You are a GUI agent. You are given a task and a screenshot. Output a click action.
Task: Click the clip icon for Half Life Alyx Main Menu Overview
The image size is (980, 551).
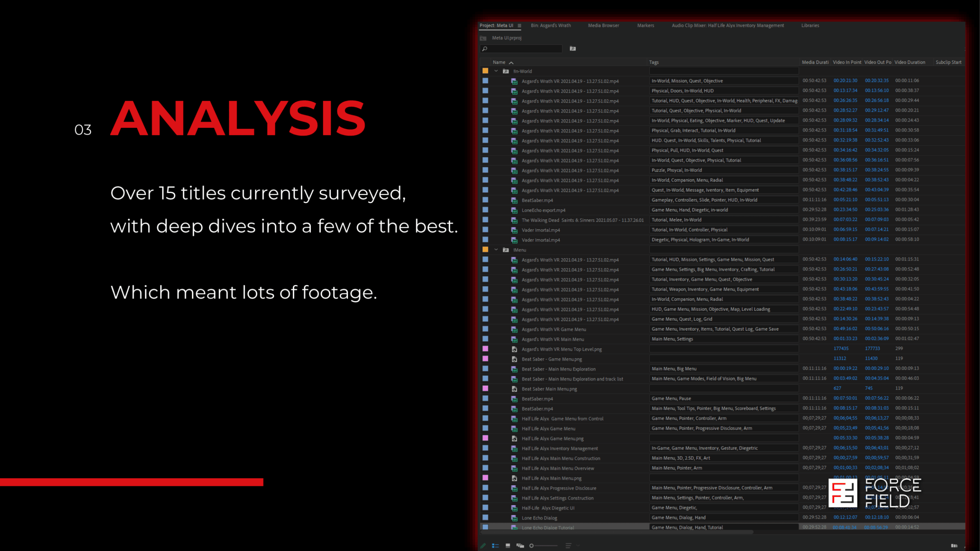(514, 468)
